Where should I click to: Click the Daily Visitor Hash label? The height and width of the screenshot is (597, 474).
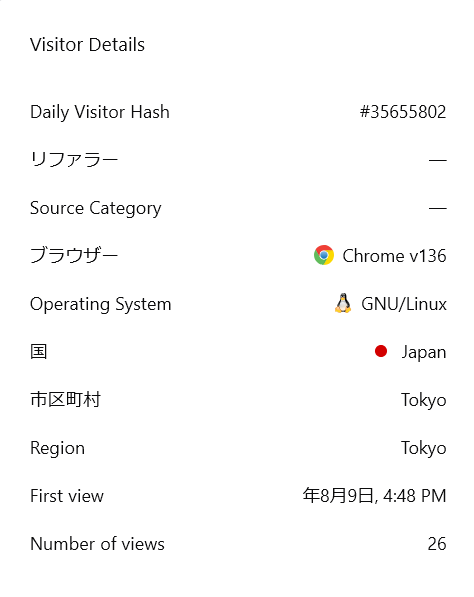100,112
